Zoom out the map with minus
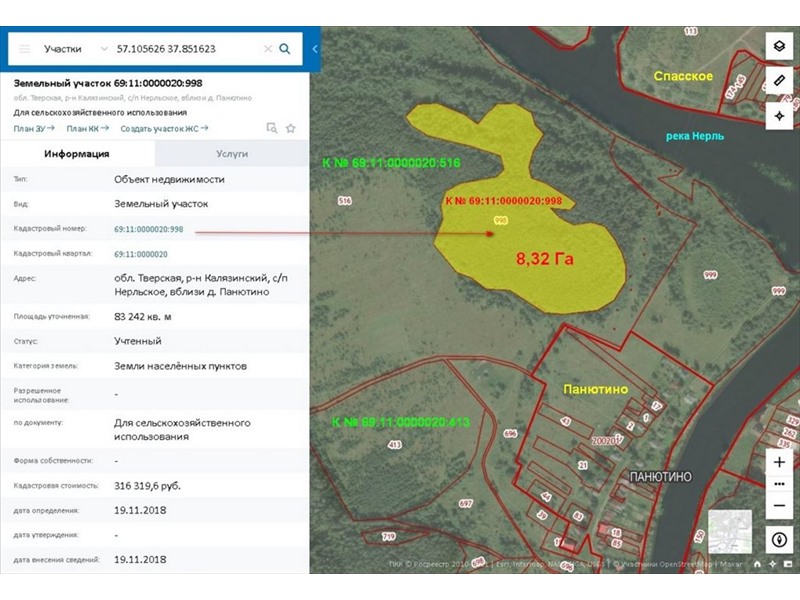Image resolution: width=800 pixels, height=600 pixels. 779,506
